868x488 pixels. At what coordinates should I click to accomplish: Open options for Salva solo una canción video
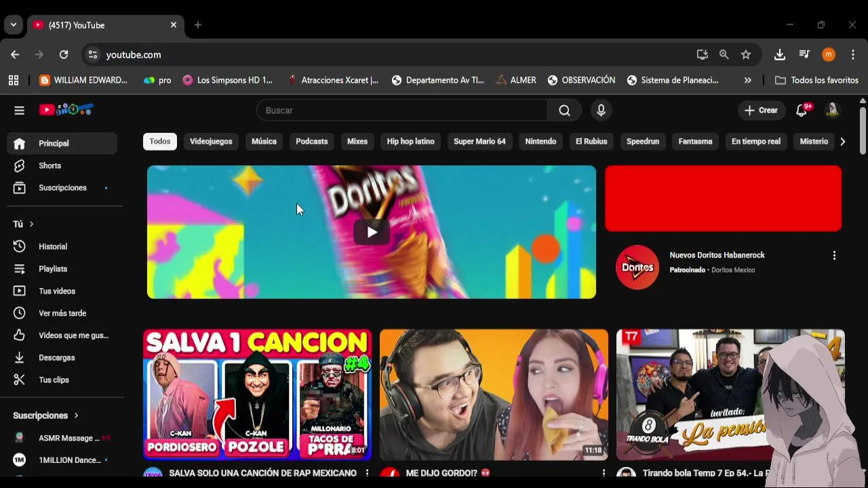pyautogui.click(x=367, y=472)
